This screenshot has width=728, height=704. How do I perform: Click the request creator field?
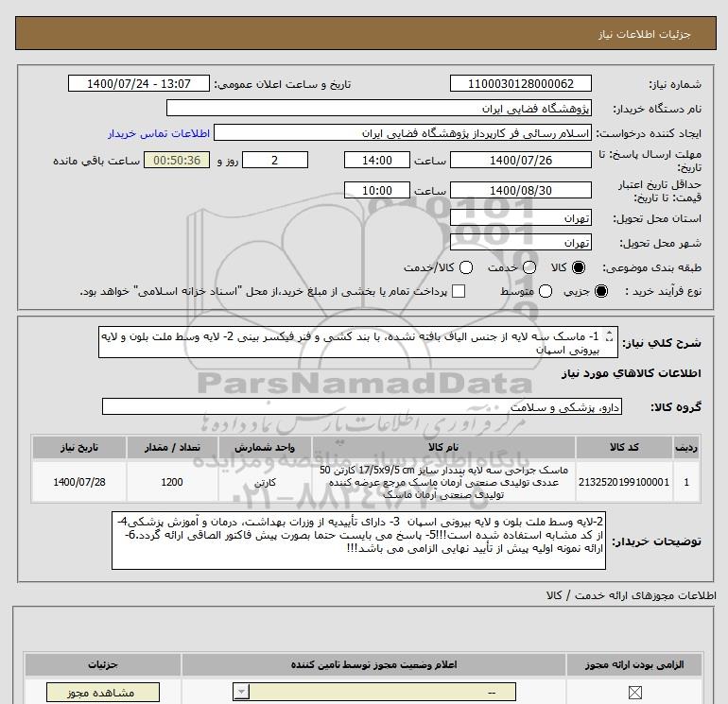[403, 133]
